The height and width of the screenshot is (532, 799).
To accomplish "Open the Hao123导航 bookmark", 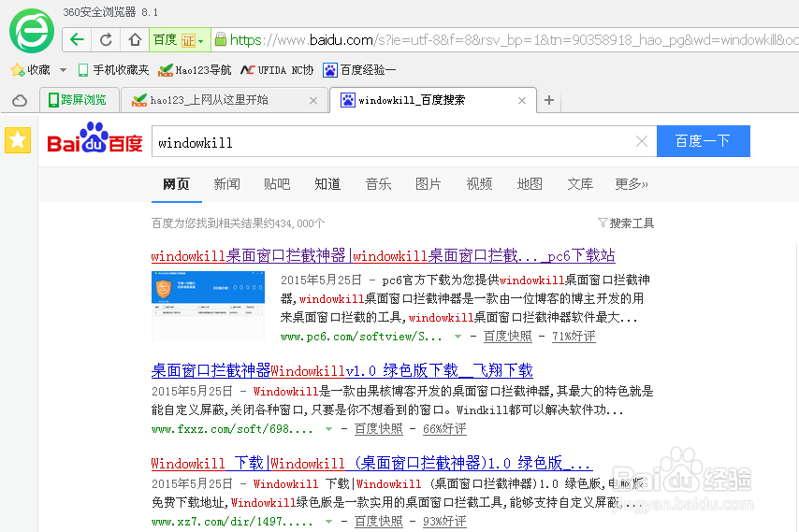I will 195,70.
